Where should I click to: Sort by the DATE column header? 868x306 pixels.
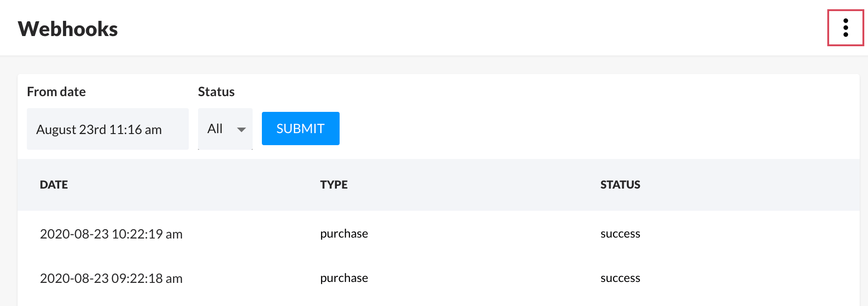[x=54, y=185]
